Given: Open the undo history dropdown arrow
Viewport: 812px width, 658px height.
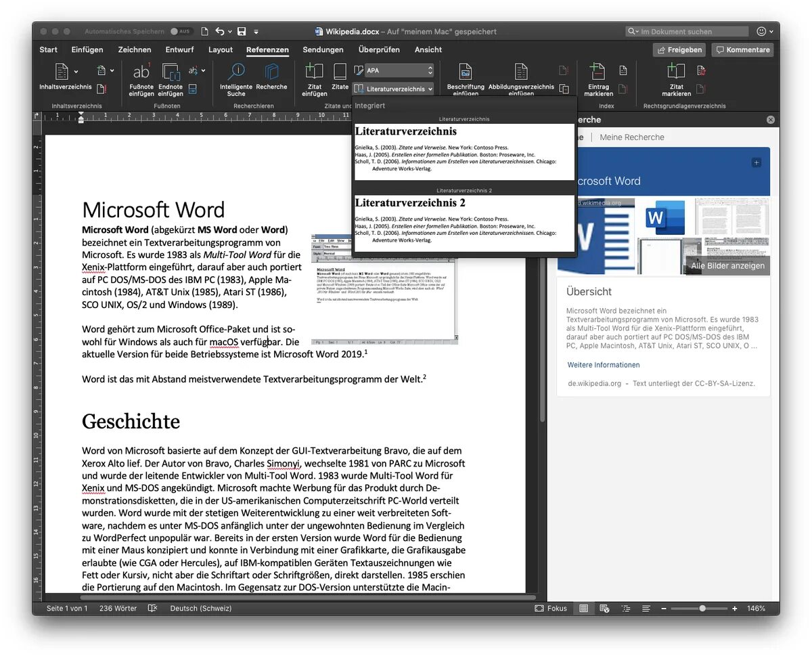Looking at the screenshot, I should (229, 31).
